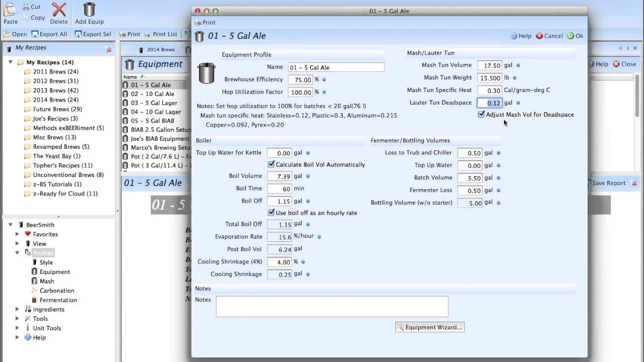Click Print in the main window toolbar
The height and width of the screenshot is (362, 644).
click(x=129, y=34)
